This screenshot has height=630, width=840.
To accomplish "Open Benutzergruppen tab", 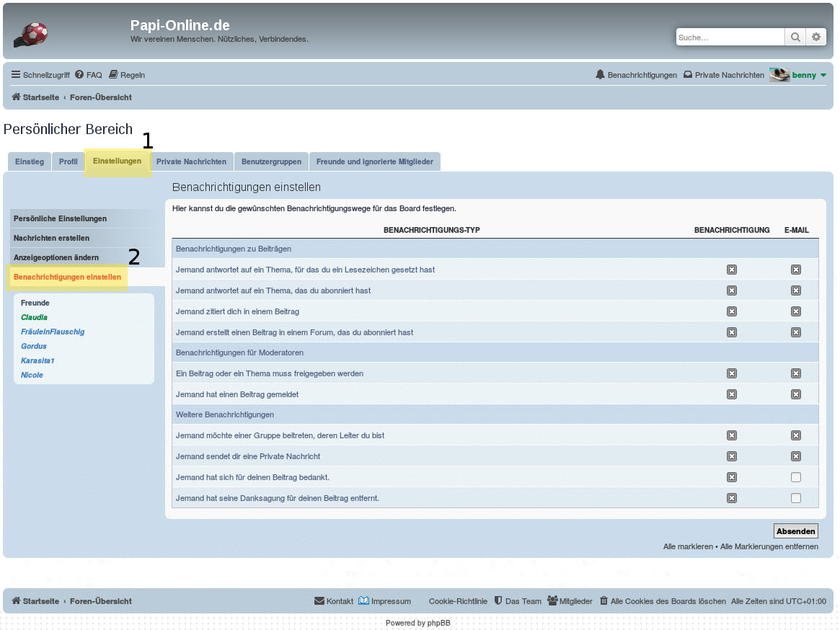I will point(271,161).
